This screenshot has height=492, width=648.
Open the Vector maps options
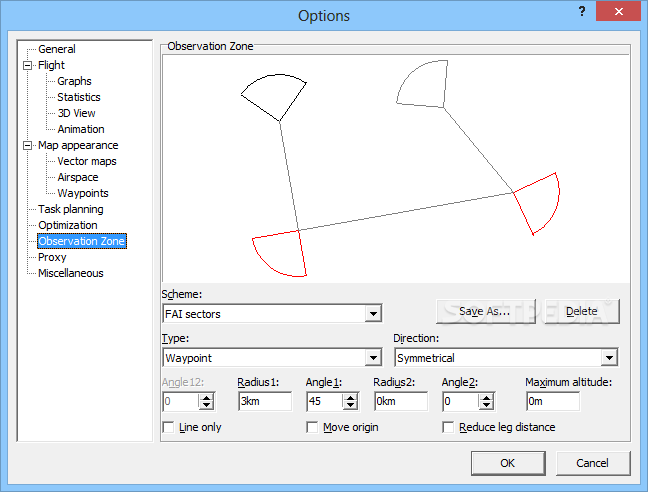(87, 162)
